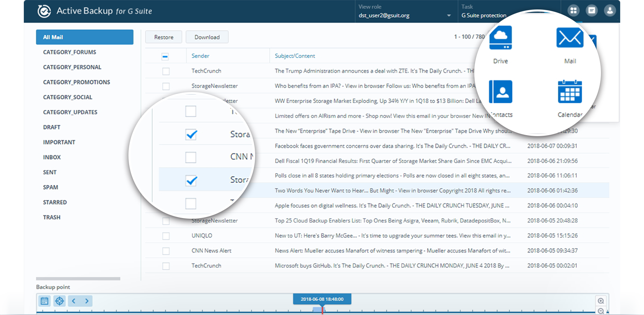Viewport: 644px width, 315px height.
Task: Open the Contacts service icon
Action: [x=500, y=92]
